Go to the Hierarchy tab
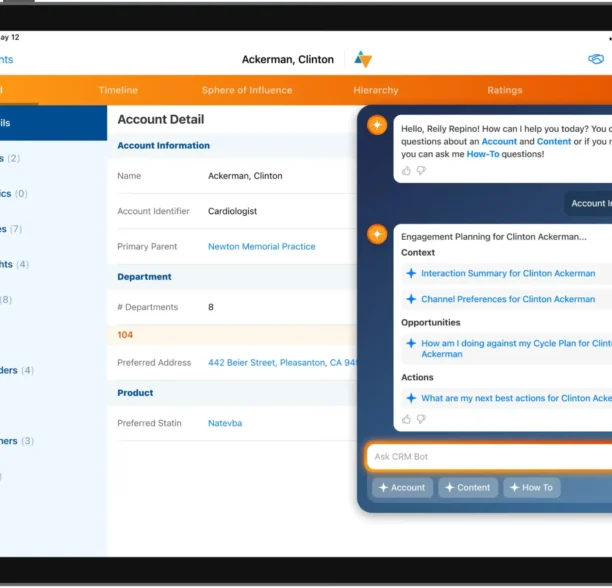The height and width of the screenshot is (588, 612). click(x=375, y=90)
